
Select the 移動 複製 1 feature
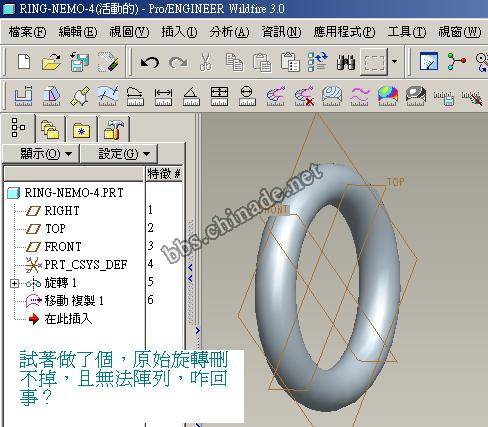tap(74, 301)
